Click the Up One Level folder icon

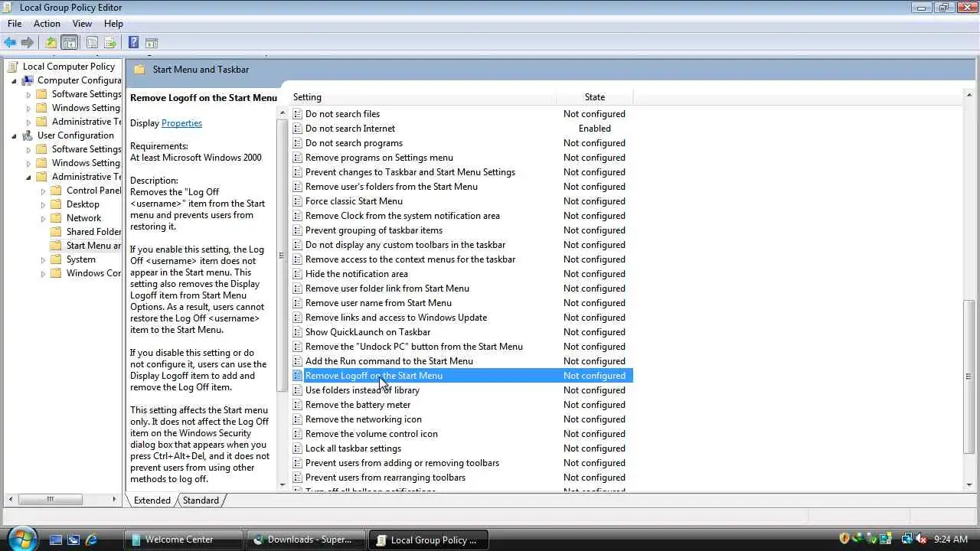pos(51,43)
